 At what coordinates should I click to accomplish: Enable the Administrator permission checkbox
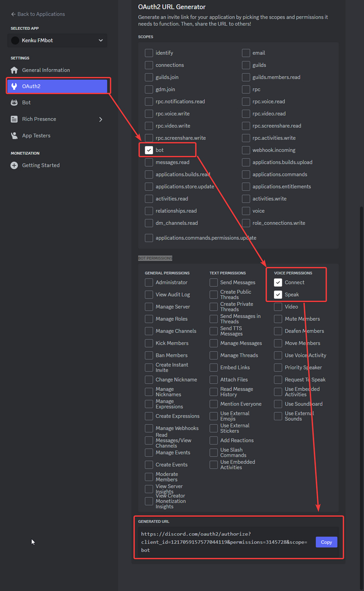tap(149, 283)
